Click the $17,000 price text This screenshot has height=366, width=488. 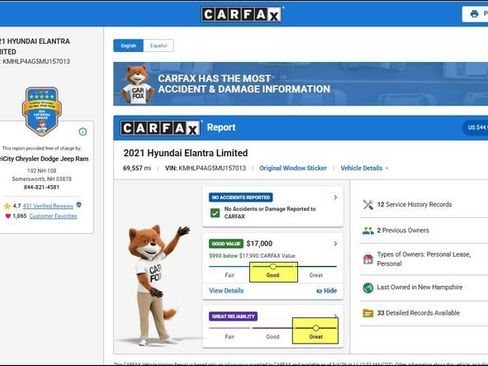259,244
